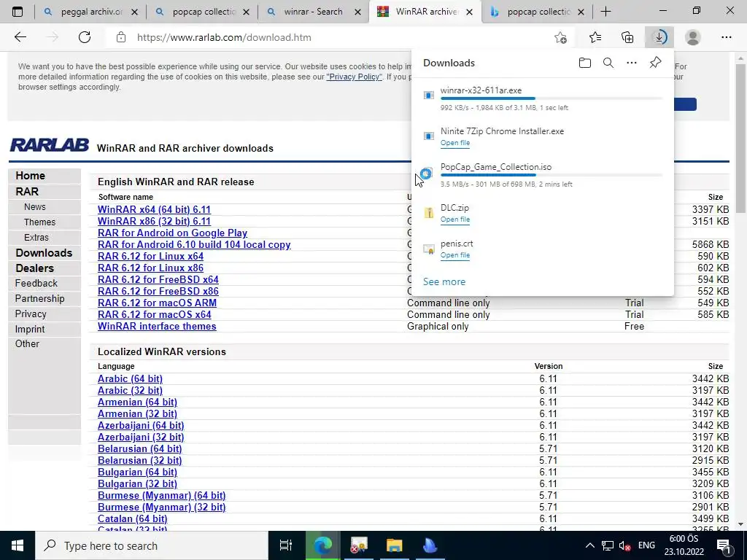Open File Explorer from the taskbar

tap(395, 545)
